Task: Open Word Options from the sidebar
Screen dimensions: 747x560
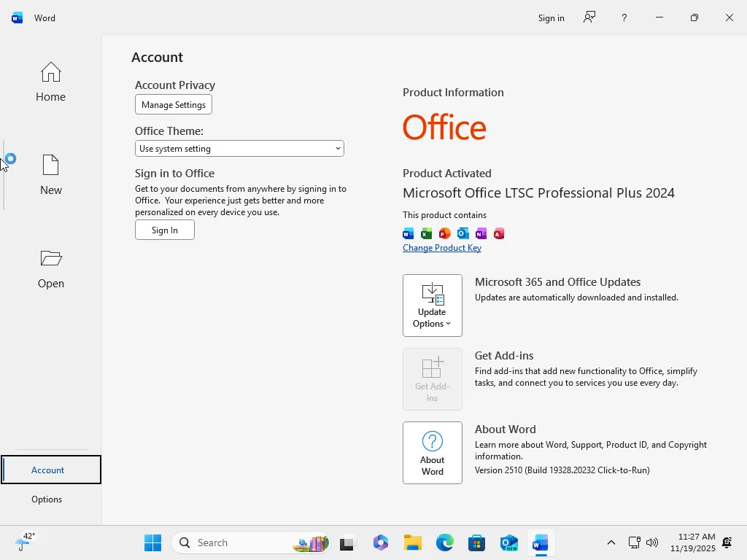Action: click(x=47, y=499)
